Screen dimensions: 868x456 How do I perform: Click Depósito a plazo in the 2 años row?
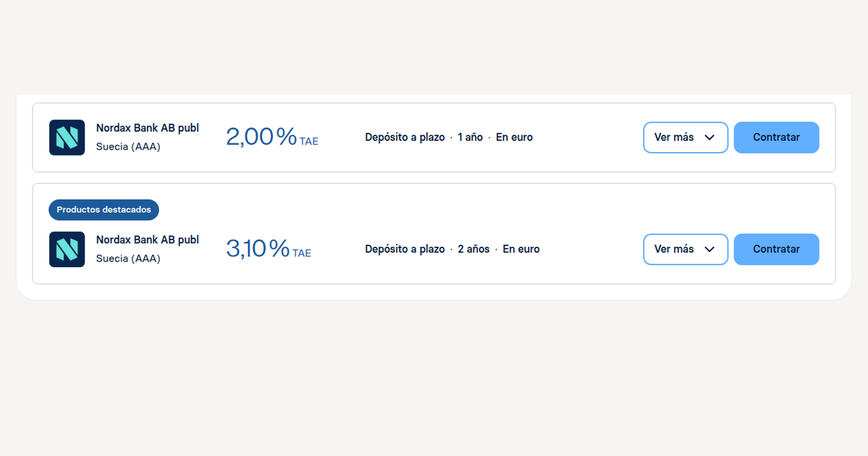pos(404,249)
